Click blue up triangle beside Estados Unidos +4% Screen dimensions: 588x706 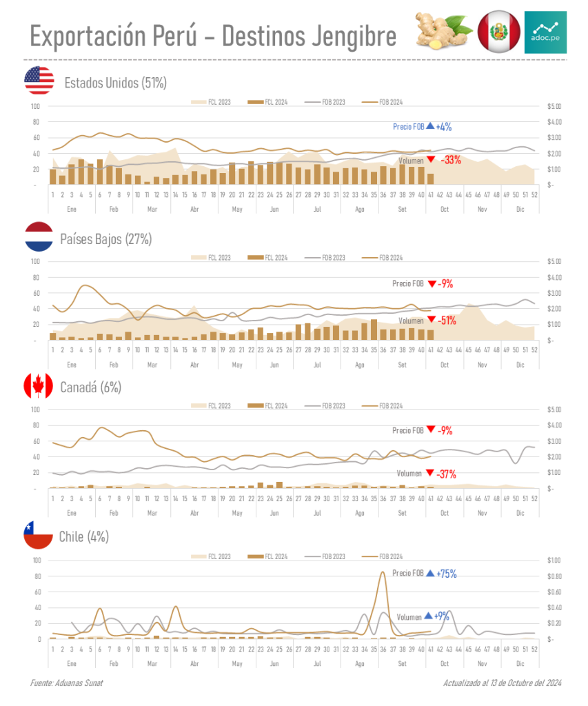pos(429,126)
